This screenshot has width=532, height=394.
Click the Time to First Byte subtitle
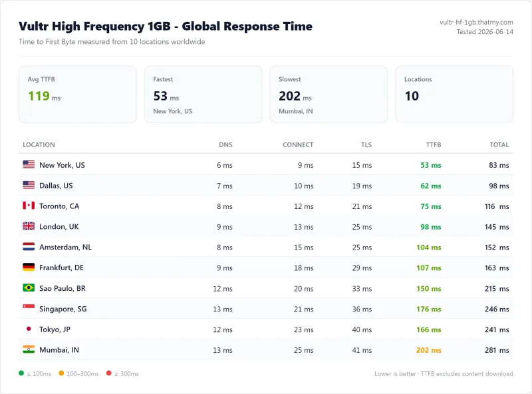click(112, 42)
